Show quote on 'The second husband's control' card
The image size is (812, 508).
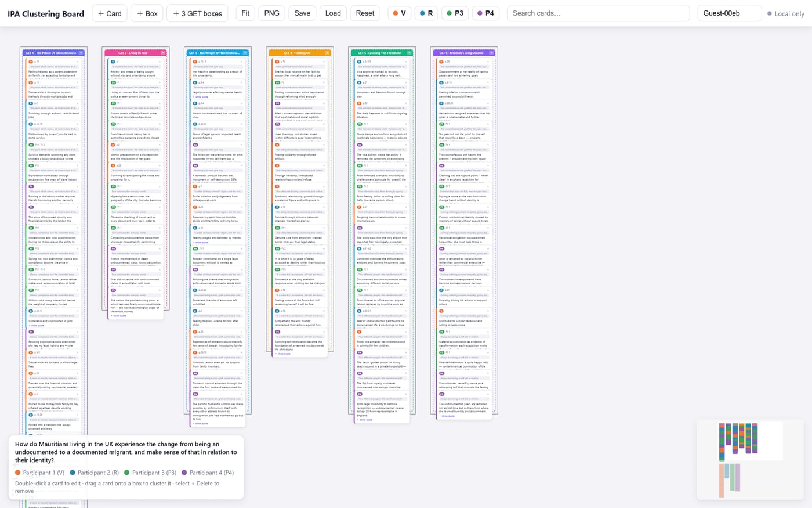pos(200,423)
